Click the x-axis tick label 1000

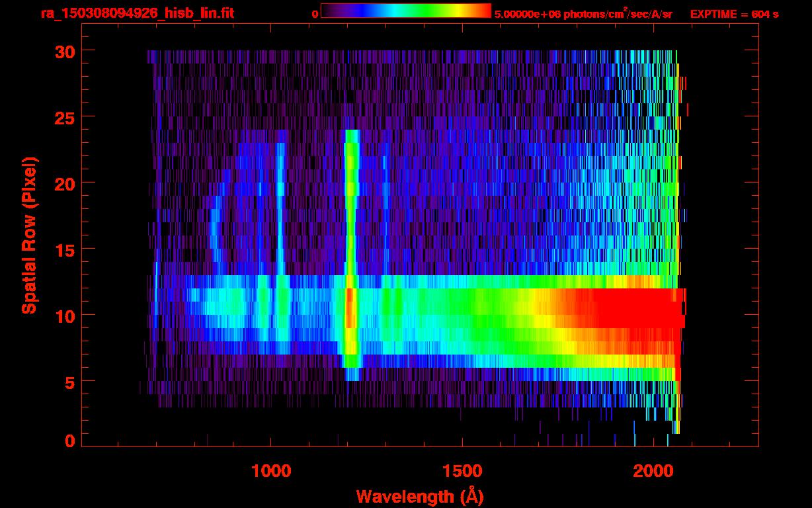(272, 470)
